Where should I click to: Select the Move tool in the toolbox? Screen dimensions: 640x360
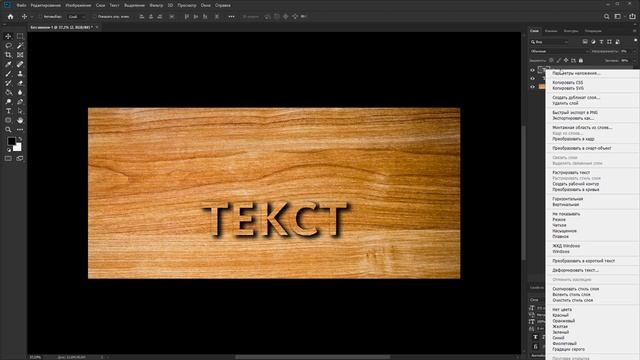coord(8,36)
